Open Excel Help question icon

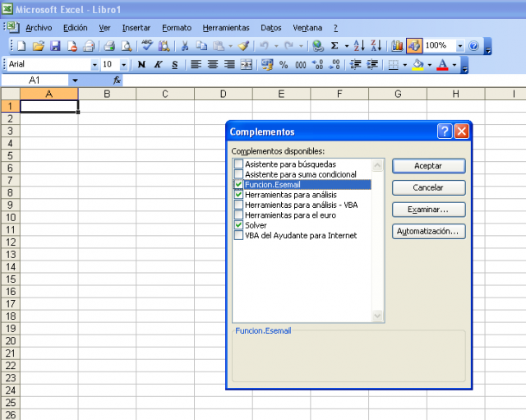(473, 46)
